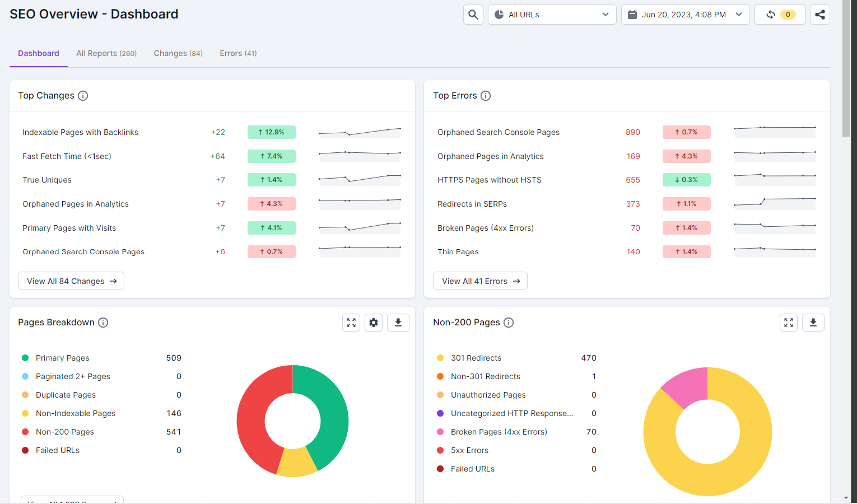The width and height of the screenshot is (857, 504).
Task: Download the Pages Breakdown chart
Action: coord(398,323)
